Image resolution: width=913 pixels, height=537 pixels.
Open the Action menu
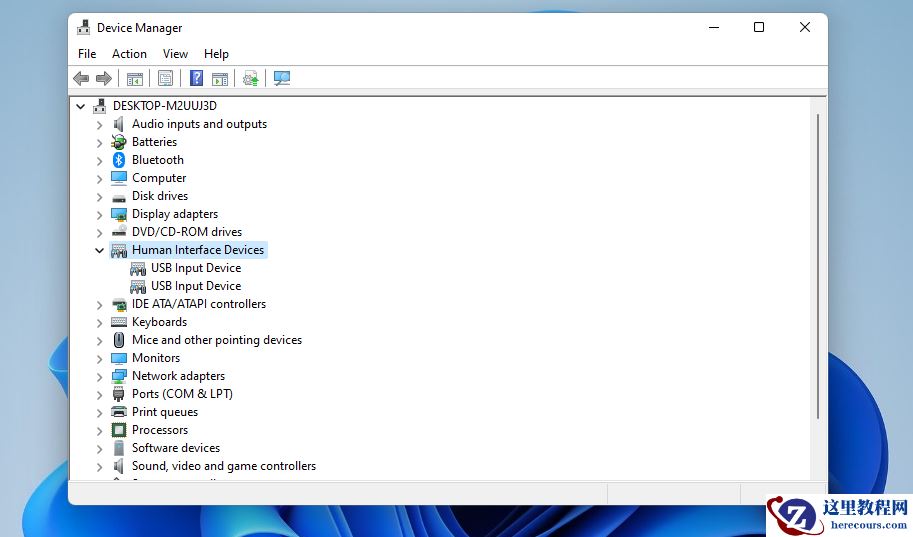(x=129, y=54)
